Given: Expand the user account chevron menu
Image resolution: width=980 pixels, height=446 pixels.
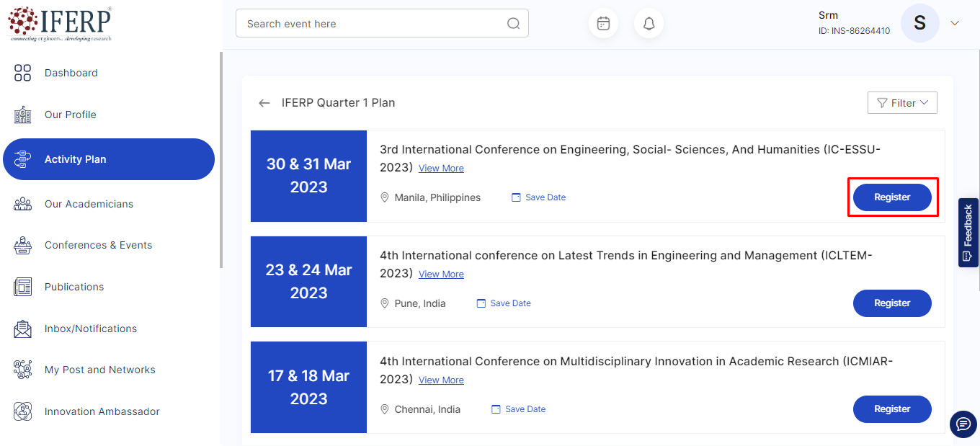Looking at the screenshot, I should pyautogui.click(x=955, y=23).
